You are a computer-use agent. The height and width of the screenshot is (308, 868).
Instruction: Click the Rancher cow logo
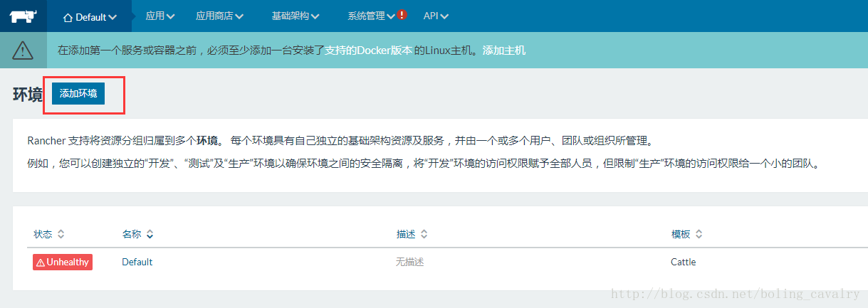[23, 16]
